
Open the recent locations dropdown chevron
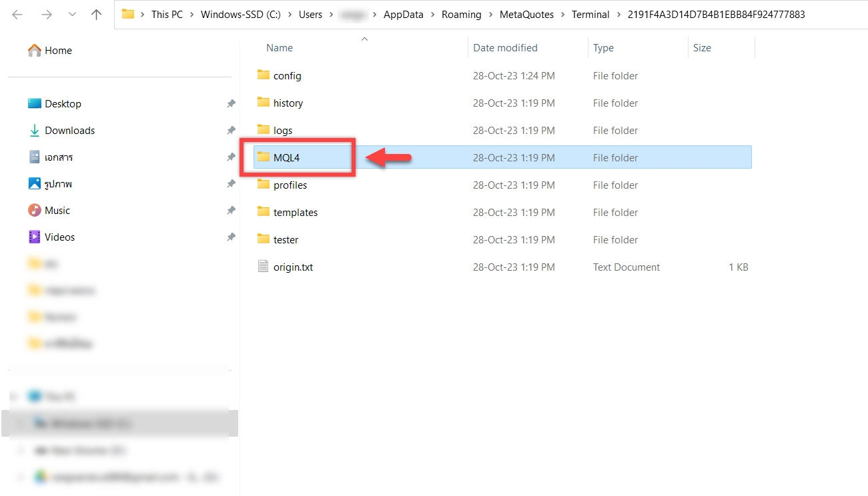coord(71,15)
